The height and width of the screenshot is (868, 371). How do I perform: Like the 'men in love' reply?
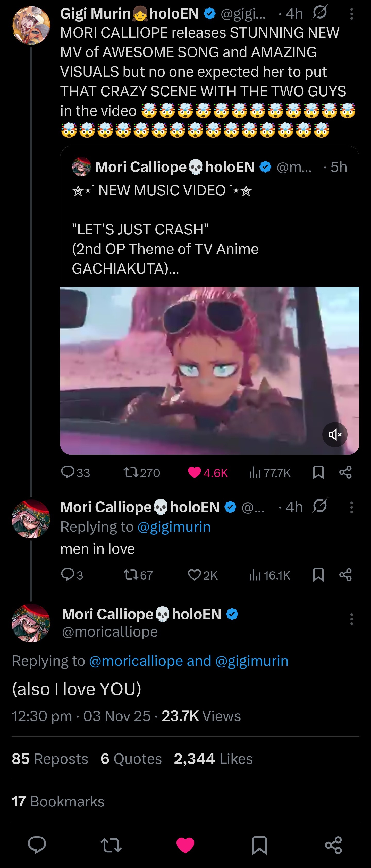point(194,575)
